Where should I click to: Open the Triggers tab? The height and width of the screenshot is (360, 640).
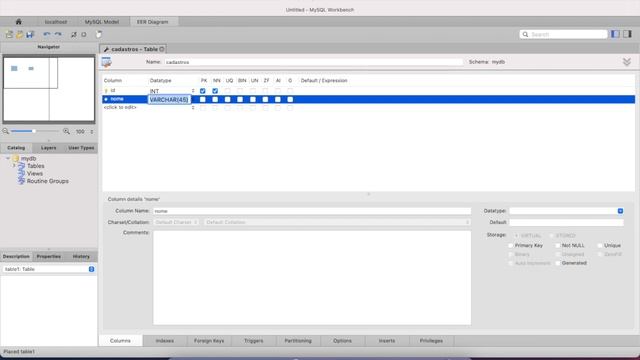pyautogui.click(x=253, y=341)
